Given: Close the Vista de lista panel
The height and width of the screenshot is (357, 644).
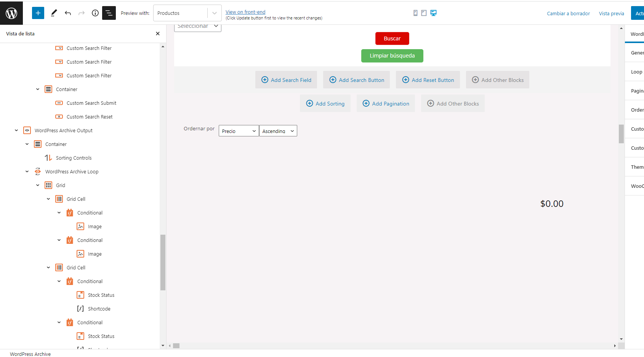Looking at the screenshot, I should click(x=158, y=34).
